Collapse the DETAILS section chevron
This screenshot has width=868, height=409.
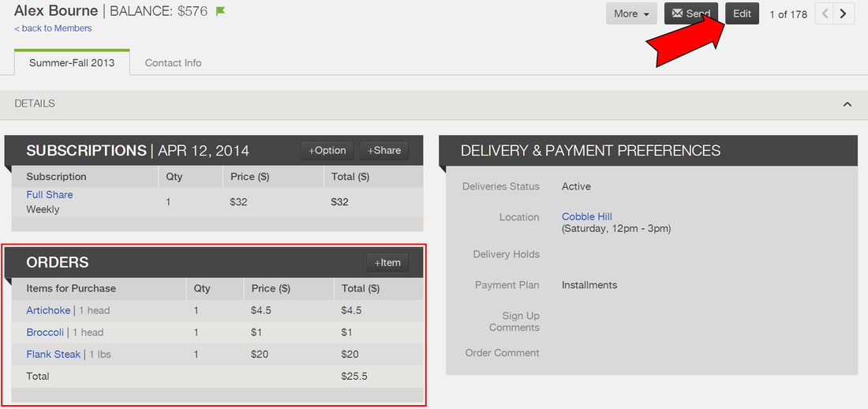point(847,104)
